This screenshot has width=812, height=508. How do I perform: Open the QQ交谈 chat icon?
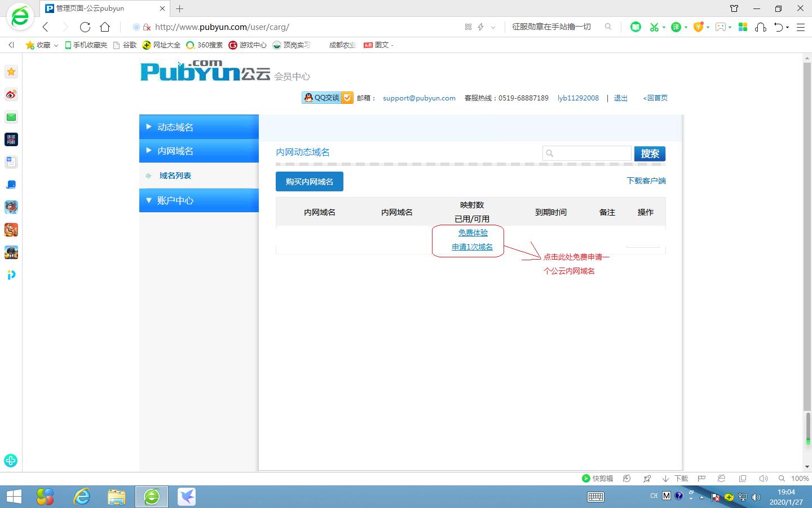coord(321,97)
